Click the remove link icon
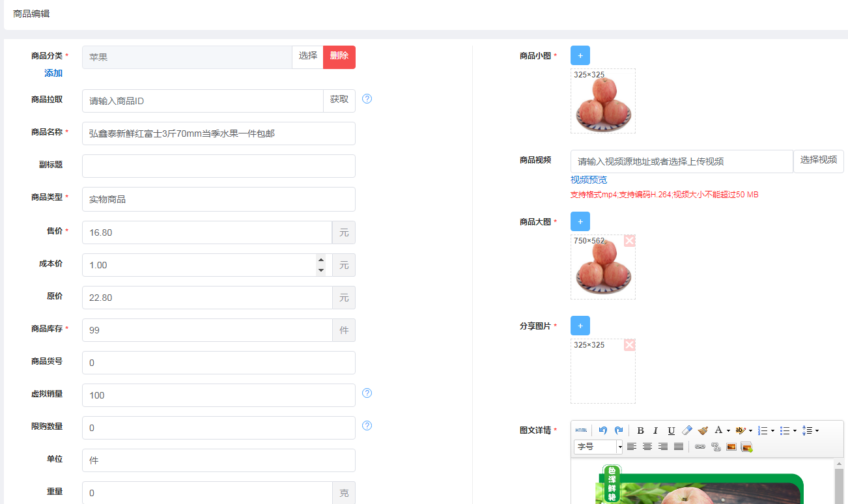Viewport: 848px width, 504px height. (716, 447)
